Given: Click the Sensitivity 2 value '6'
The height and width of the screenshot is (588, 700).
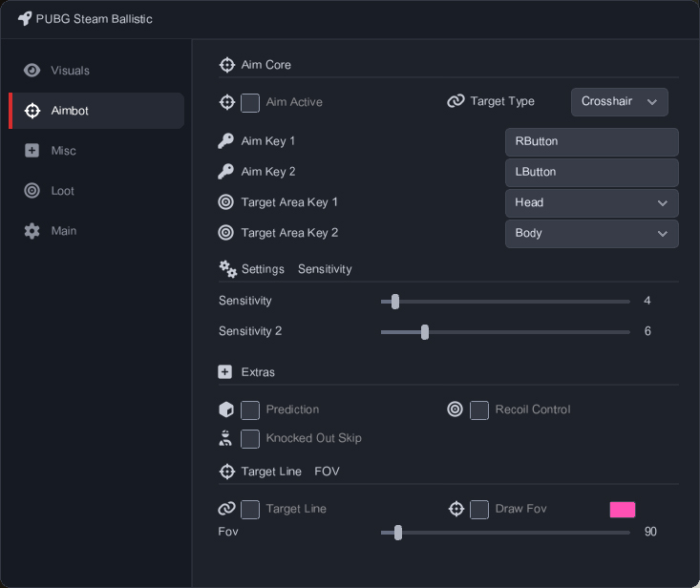Looking at the screenshot, I should [x=647, y=331].
